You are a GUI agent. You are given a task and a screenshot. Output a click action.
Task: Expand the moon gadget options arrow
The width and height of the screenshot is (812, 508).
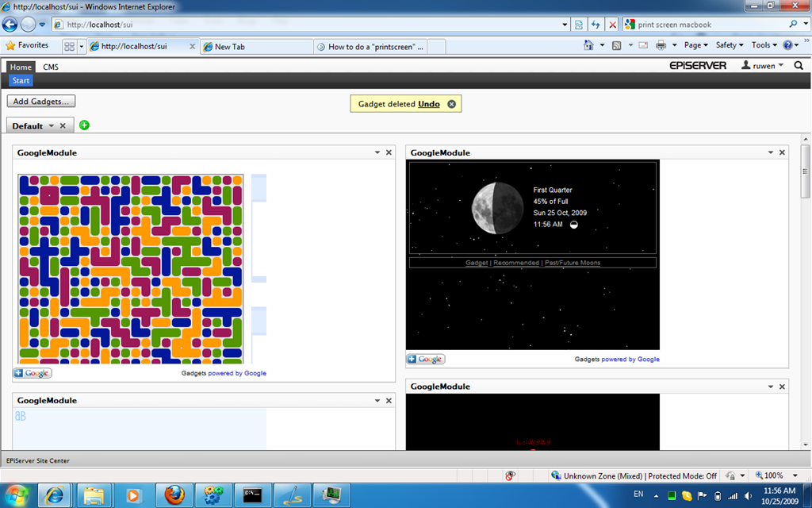click(770, 152)
